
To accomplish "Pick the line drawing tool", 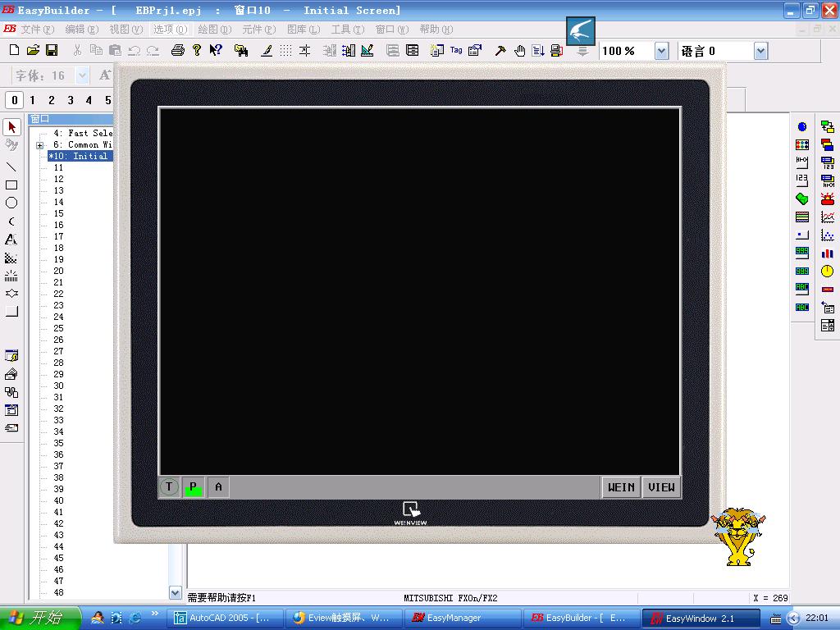I will (11, 167).
